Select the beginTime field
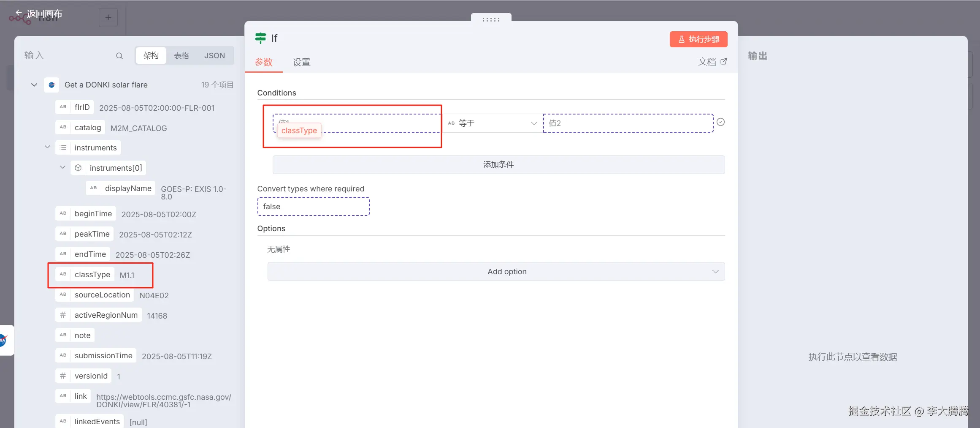 click(86, 214)
